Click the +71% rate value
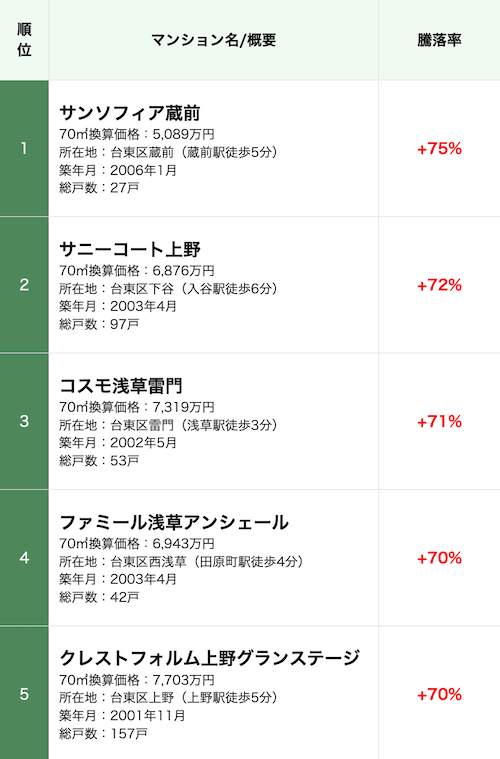Image resolution: width=500 pixels, height=759 pixels. 439,422
